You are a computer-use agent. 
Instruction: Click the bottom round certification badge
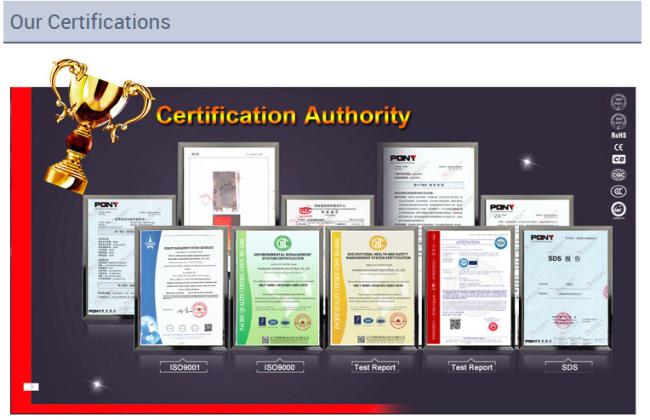tap(618, 209)
